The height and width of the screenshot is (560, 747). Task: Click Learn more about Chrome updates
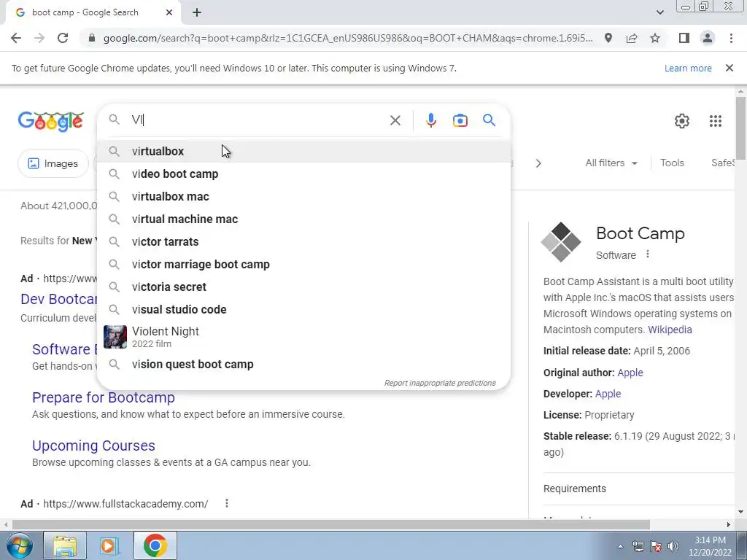688,68
